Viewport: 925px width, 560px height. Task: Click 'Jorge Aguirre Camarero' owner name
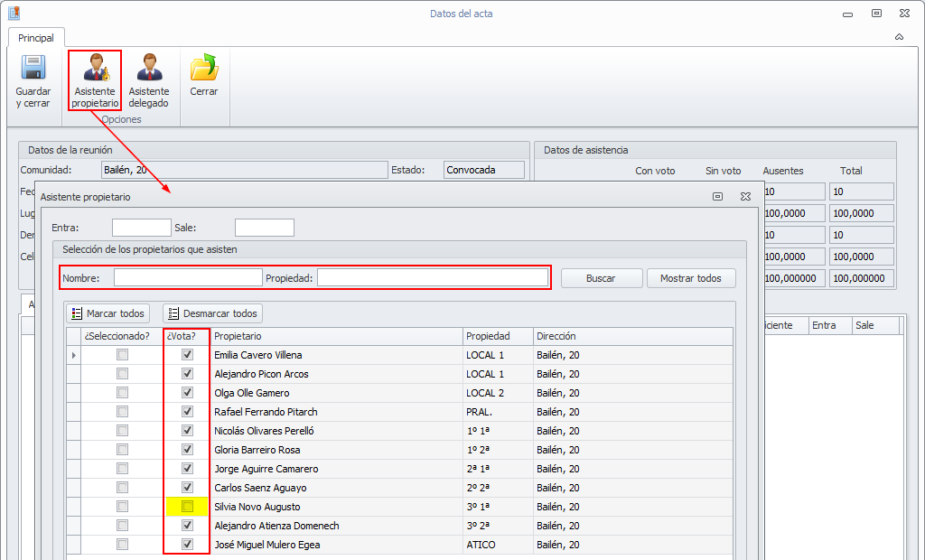tap(266, 469)
